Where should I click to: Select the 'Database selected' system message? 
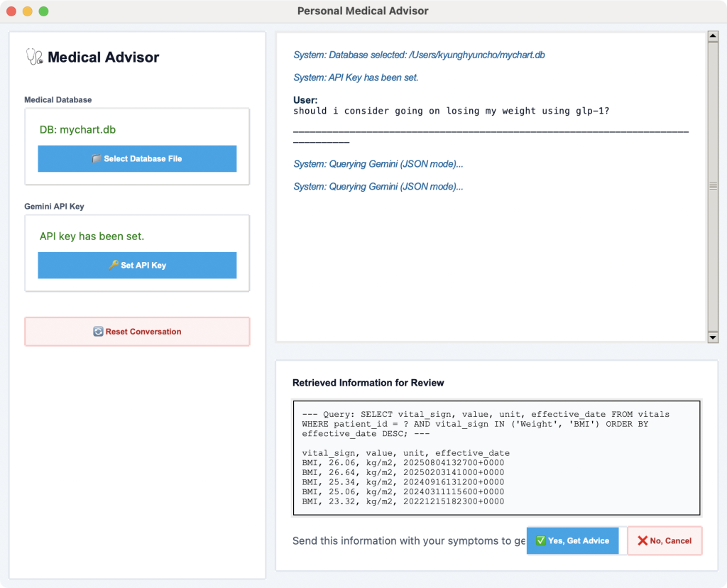(x=419, y=55)
